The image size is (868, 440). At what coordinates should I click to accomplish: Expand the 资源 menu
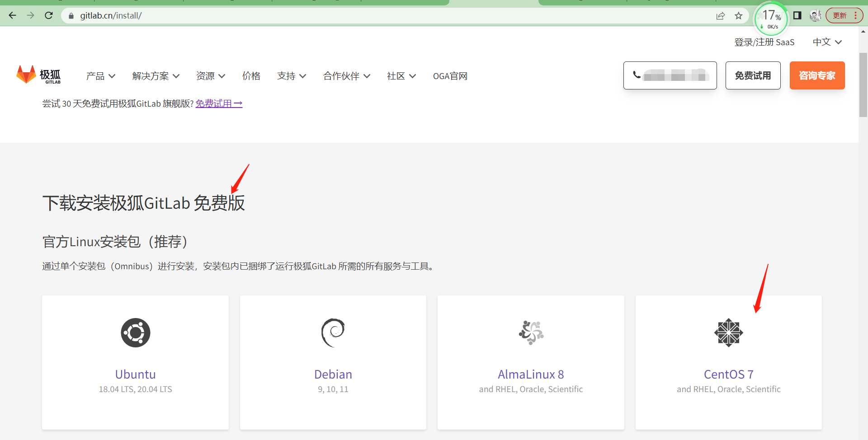211,76
